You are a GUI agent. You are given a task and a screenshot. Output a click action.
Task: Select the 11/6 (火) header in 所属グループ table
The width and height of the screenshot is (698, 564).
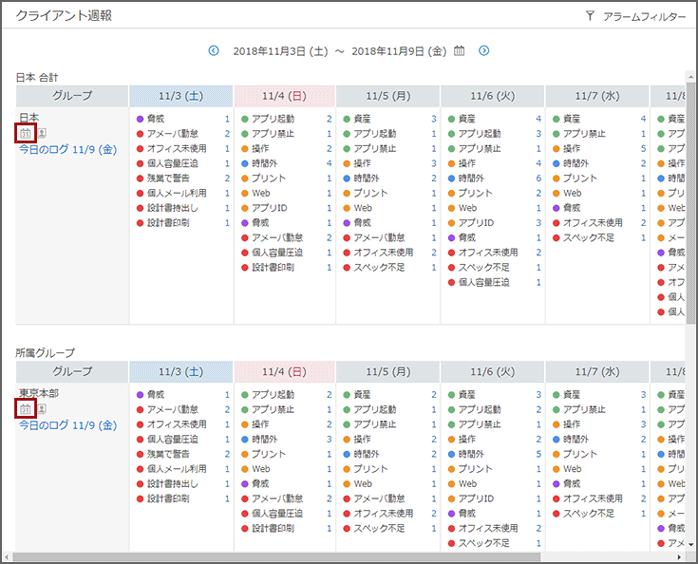[x=492, y=371]
